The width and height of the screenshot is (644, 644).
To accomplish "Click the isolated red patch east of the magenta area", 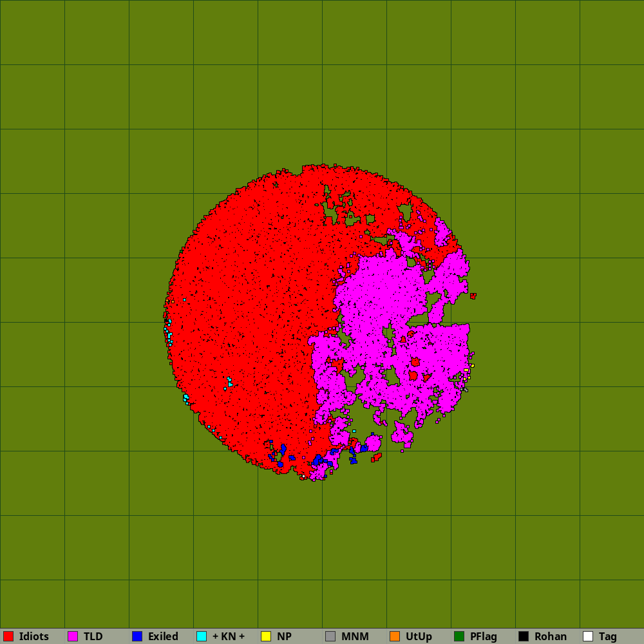I will point(473,296).
